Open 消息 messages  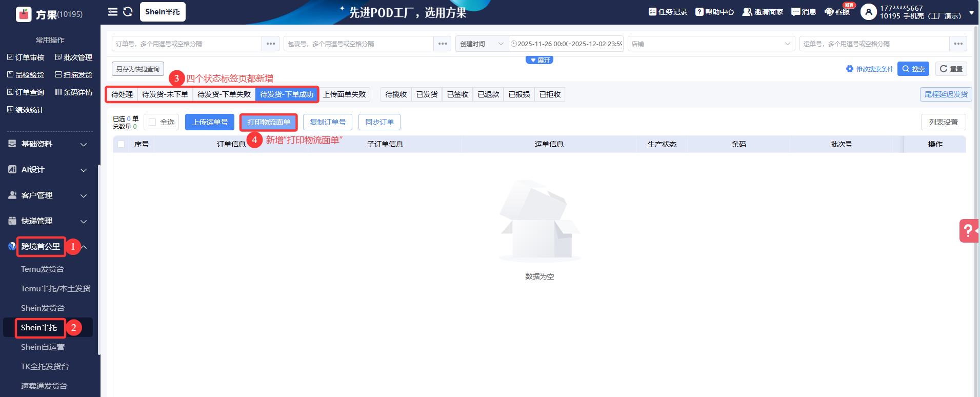(804, 12)
